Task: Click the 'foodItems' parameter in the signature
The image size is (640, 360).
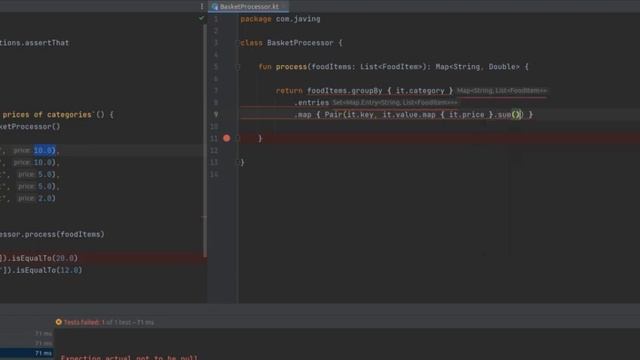Action: tap(331, 67)
